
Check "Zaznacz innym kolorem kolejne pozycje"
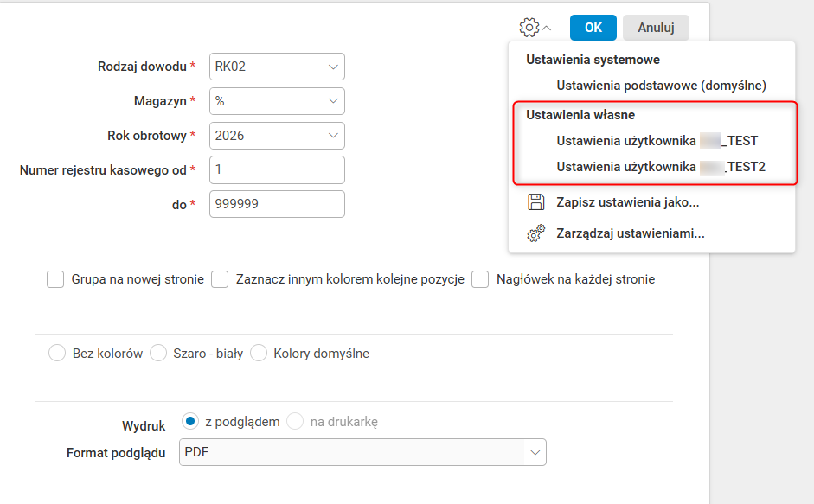coord(220,279)
